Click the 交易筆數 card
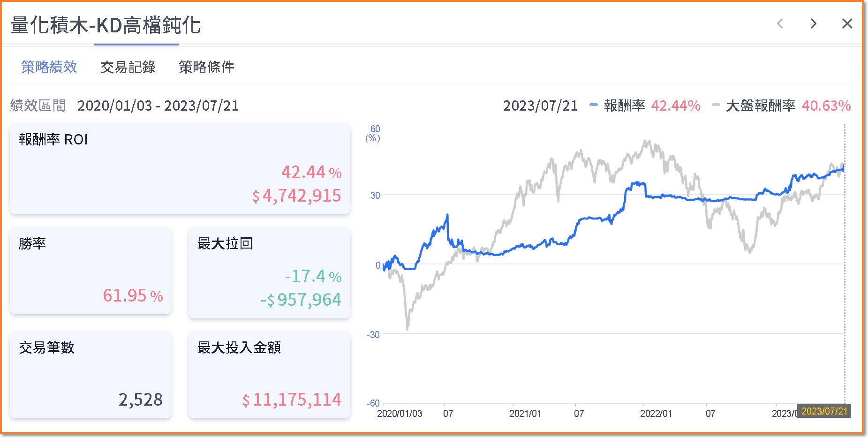The width and height of the screenshot is (868, 438). [91, 375]
